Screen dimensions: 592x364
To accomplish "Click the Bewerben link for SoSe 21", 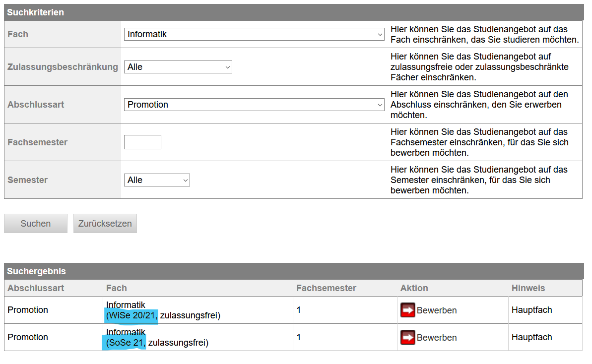I will [437, 338].
